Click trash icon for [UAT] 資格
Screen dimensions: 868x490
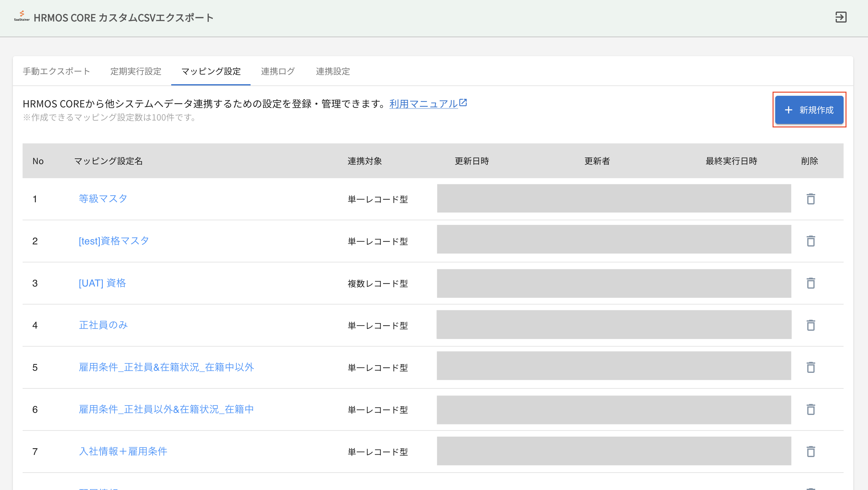click(811, 283)
